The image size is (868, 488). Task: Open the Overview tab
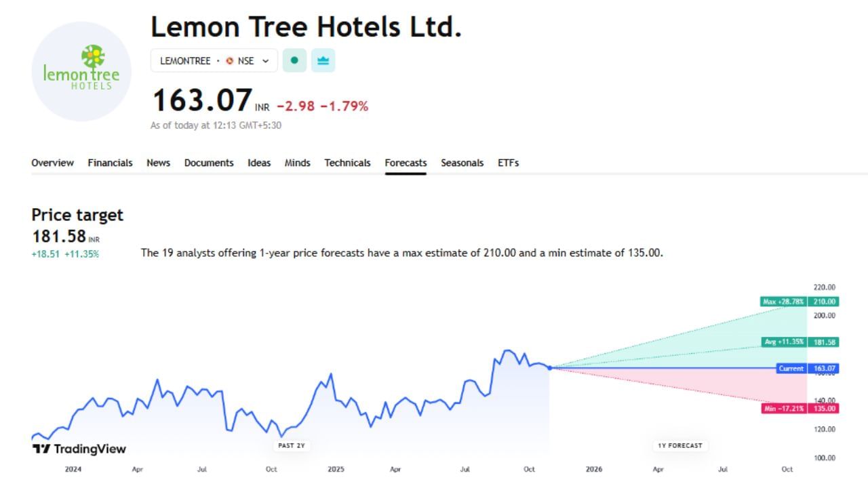pos(52,163)
